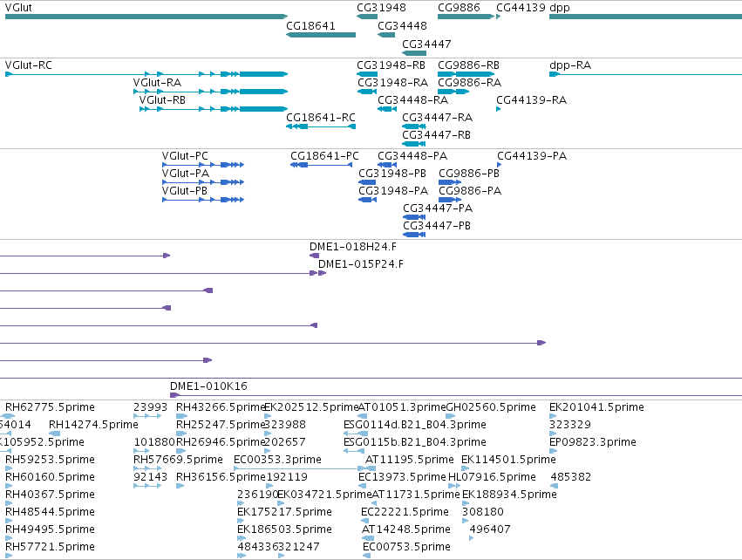Image resolution: width=742 pixels, height=560 pixels.
Task: Select the CG31948 gene label
Action: [x=381, y=8]
